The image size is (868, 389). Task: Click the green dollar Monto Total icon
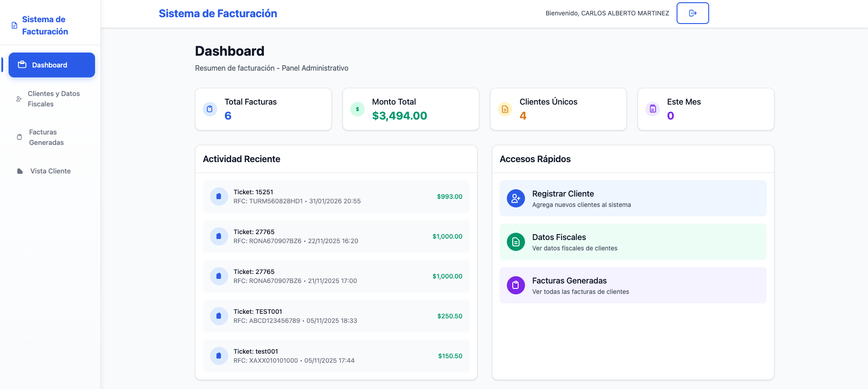click(357, 109)
